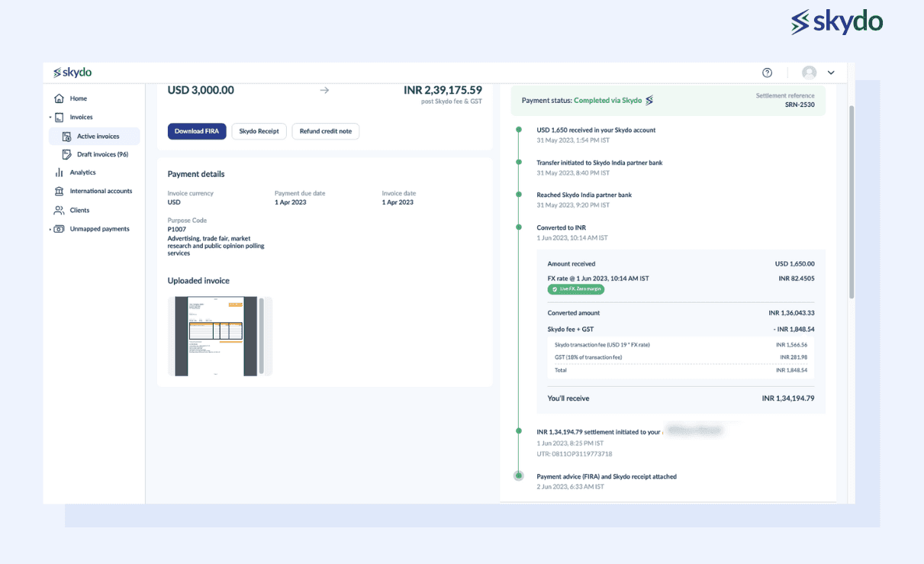The image size is (924, 564).
Task: Click the Home icon in sidebar
Action: [59, 98]
